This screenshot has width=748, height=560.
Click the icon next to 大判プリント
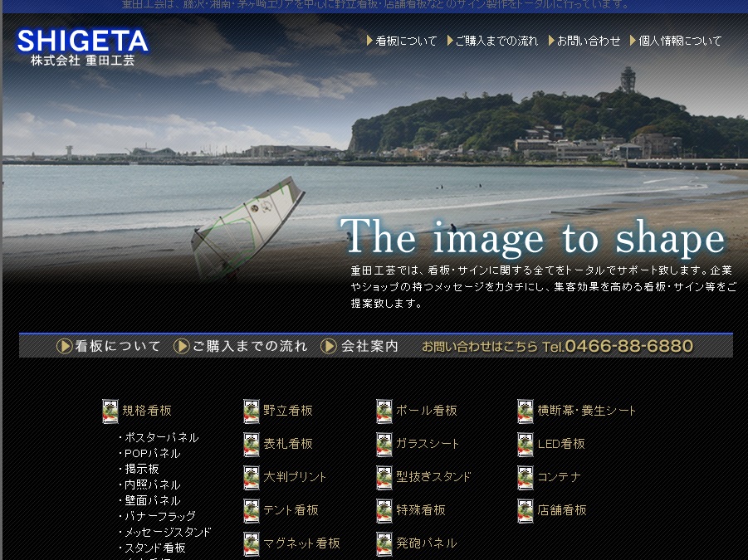point(252,478)
